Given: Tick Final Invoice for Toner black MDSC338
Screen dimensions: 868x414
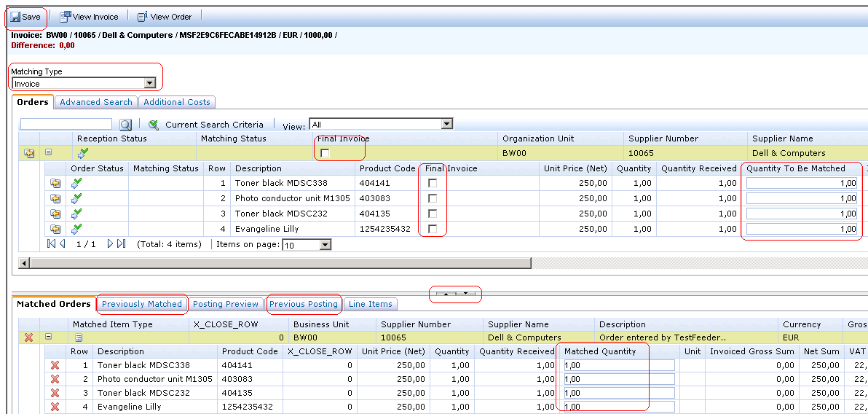Looking at the screenshot, I should (x=433, y=183).
